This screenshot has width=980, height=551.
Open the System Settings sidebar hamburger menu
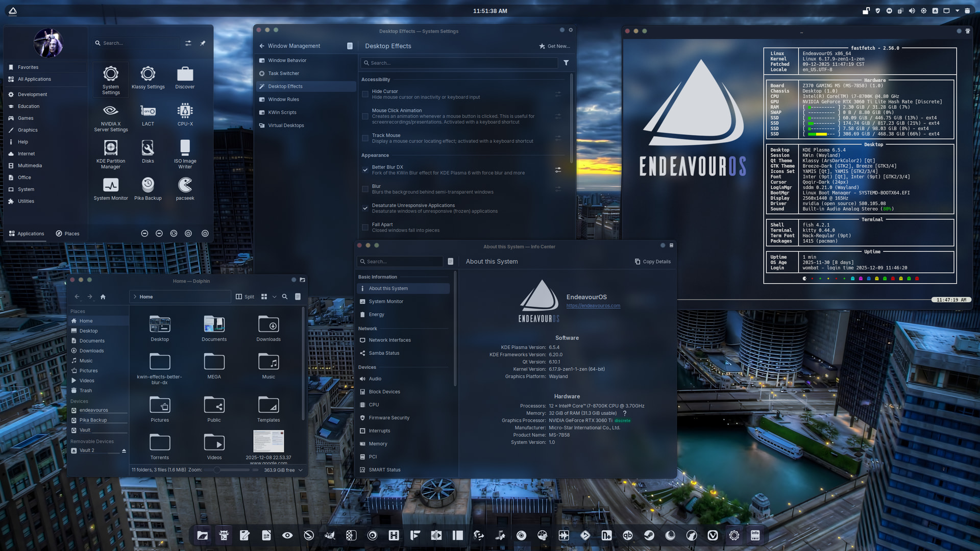[350, 46]
